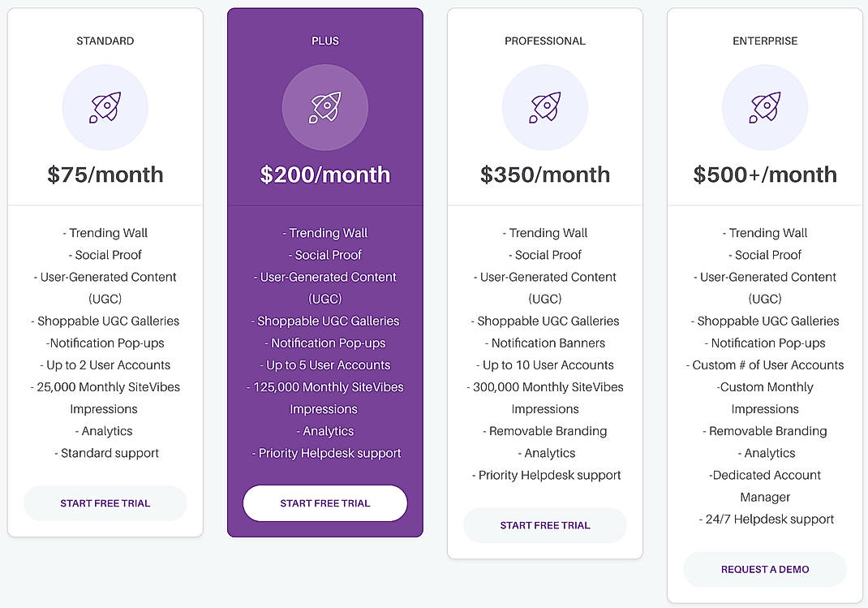
Task: Start free trial on the Standard plan
Action: (x=105, y=503)
